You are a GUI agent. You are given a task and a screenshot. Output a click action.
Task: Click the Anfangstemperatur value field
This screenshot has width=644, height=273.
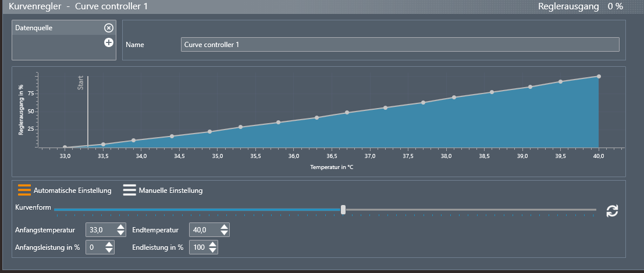click(x=100, y=230)
